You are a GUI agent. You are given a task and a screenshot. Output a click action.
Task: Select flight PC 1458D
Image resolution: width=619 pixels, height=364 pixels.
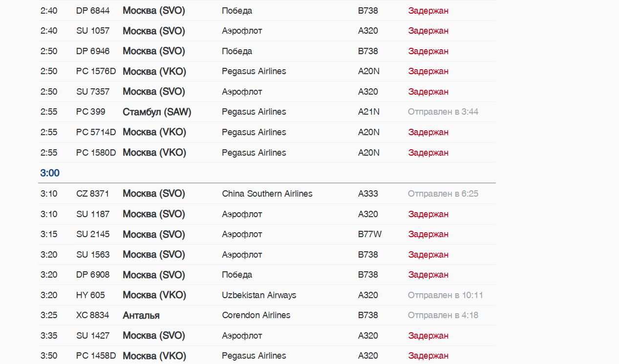click(x=96, y=356)
